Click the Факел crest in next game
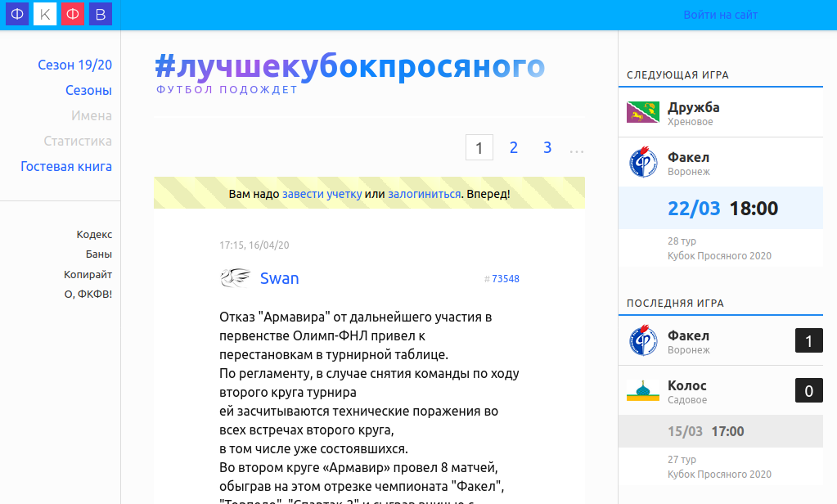Viewport: 837px width, 504px height. (x=642, y=163)
